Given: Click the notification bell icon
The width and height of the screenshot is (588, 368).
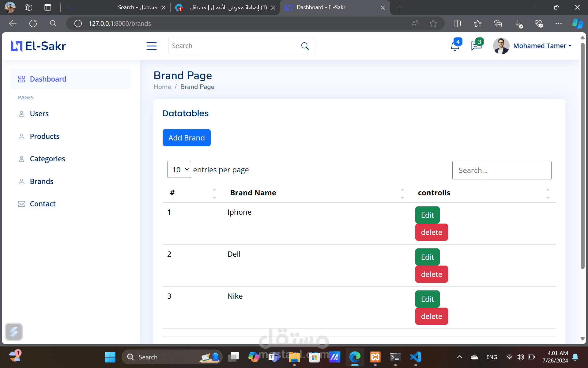Looking at the screenshot, I should click(x=455, y=46).
